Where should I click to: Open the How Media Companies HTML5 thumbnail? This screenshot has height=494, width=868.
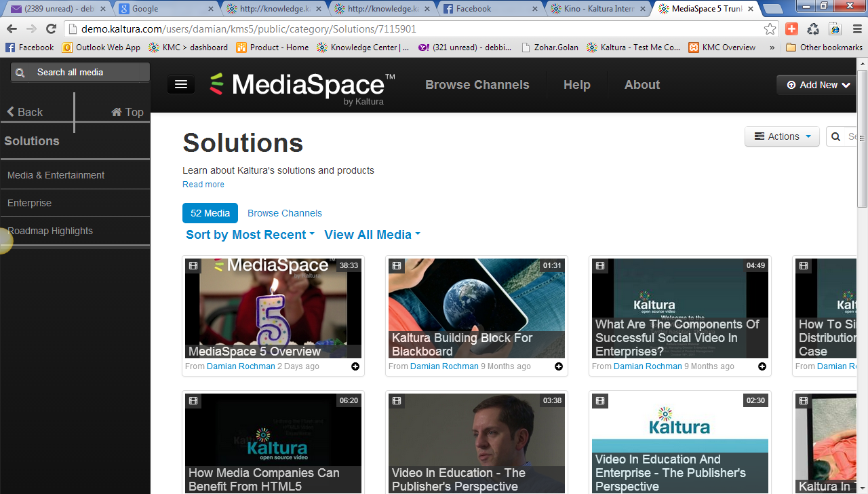coord(273,444)
